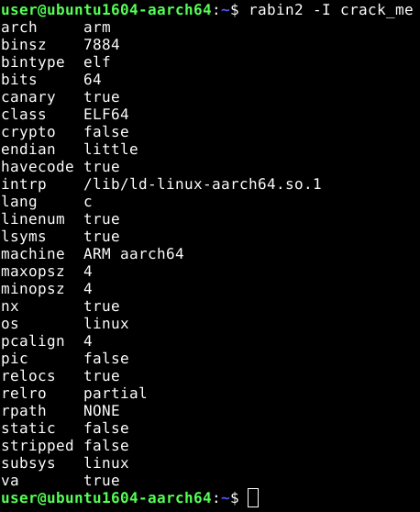Click the bottom green user@ubuntu1604-aarch64 prompt
Viewport: 420px width, 512px height.
click(x=106, y=498)
